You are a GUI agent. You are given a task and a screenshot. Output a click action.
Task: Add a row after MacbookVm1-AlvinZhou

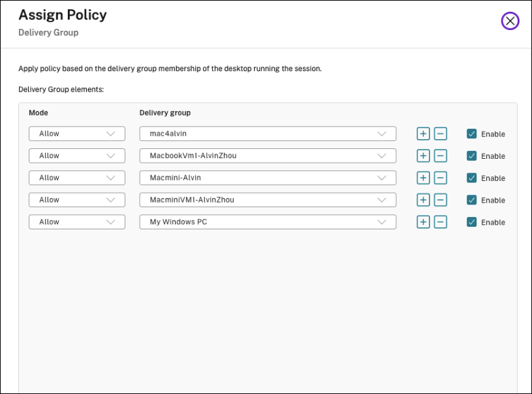[x=423, y=156]
